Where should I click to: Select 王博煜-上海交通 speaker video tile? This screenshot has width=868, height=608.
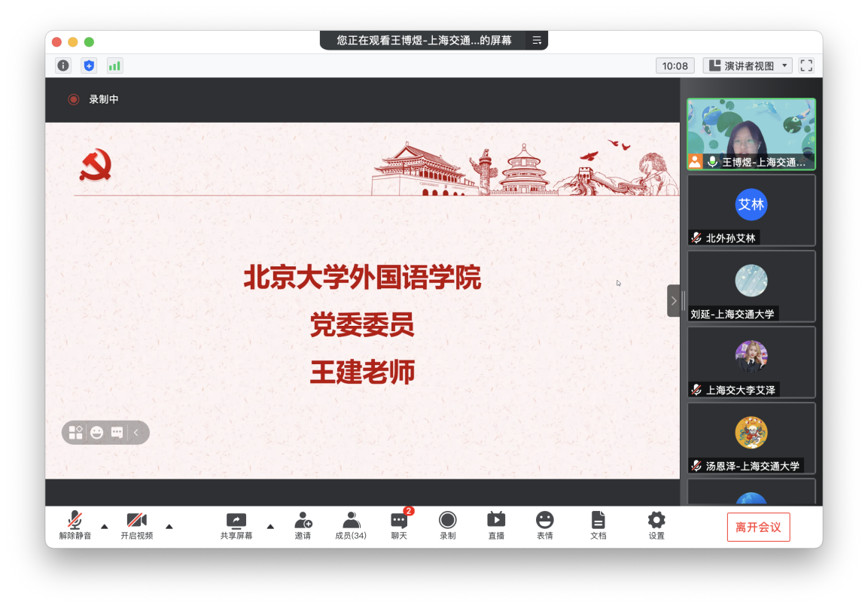click(751, 135)
